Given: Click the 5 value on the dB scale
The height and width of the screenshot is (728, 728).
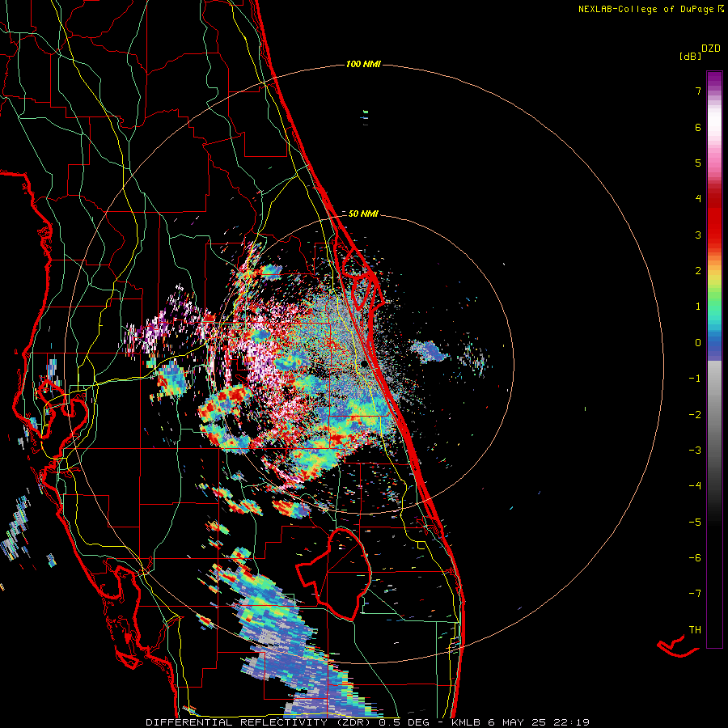Looking at the screenshot, I should tap(698, 163).
